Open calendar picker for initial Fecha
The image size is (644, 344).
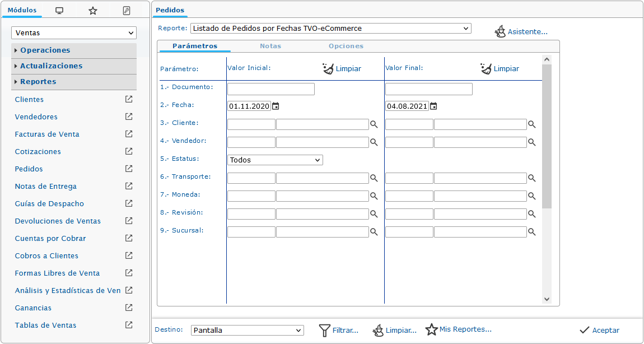(276, 106)
